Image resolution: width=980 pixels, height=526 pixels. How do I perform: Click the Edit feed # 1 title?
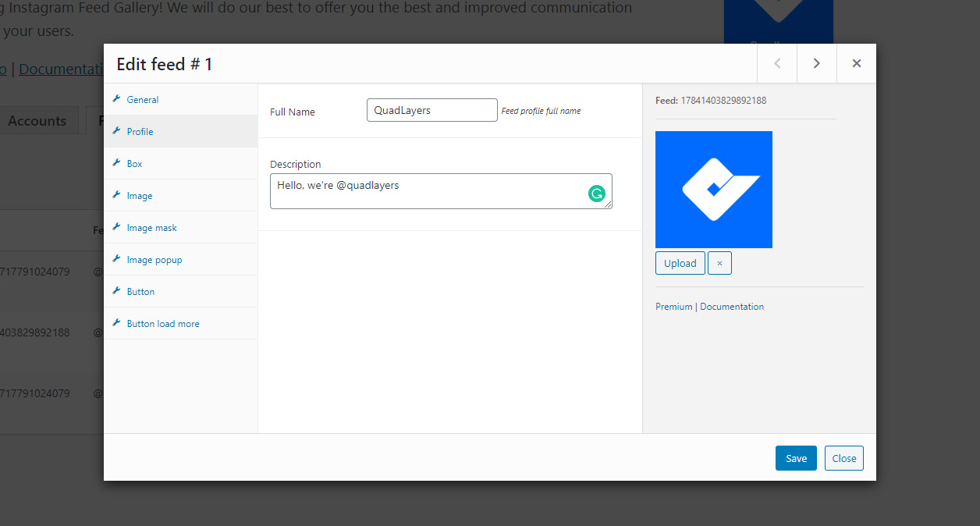pyautogui.click(x=165, y=64)
